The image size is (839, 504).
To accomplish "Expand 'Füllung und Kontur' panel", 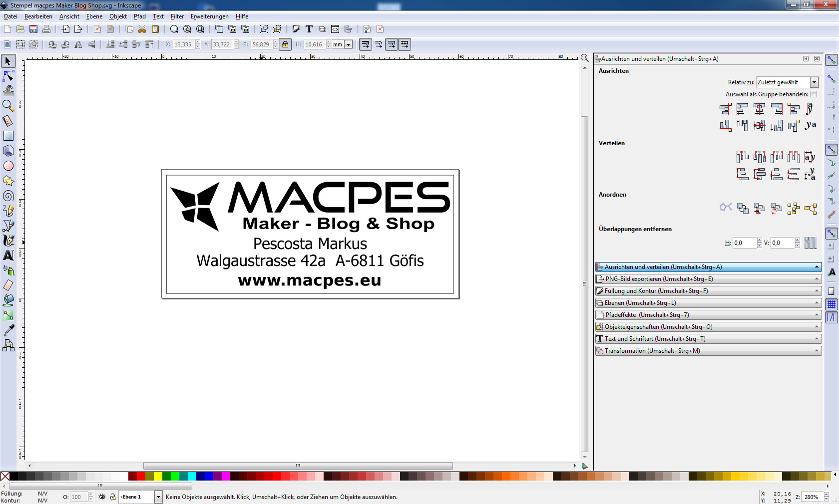I will (708, 291).
